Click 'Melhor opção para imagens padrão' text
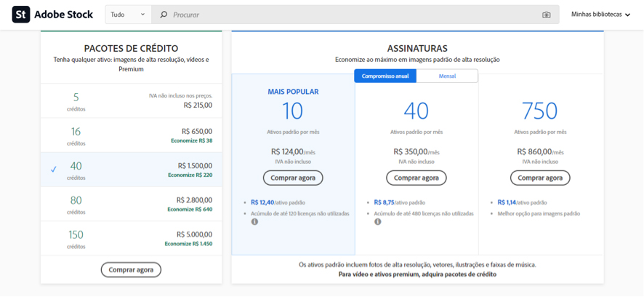644x297 pixels. click(x=539, y=214)
